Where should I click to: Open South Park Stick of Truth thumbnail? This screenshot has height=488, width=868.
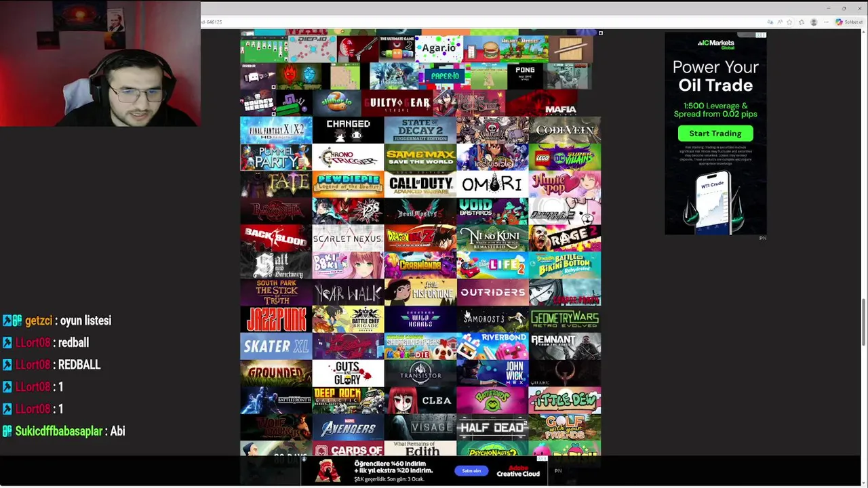tap(276, 292)
